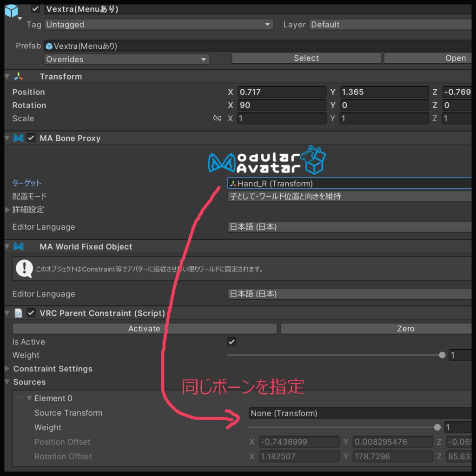Click the VRC Parent Constraint script icon
Viewport: 476px width, 476px height.
(19, 313)
